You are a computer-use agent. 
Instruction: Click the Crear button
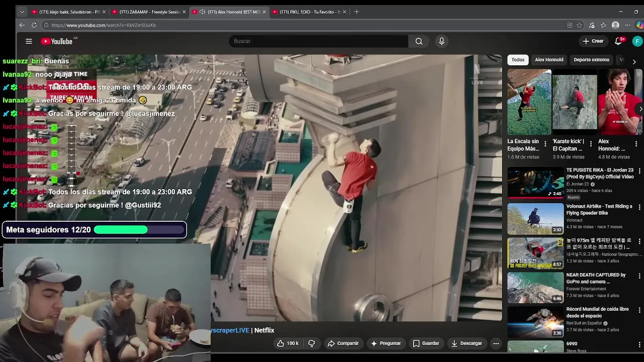click(x=593, y=41)
